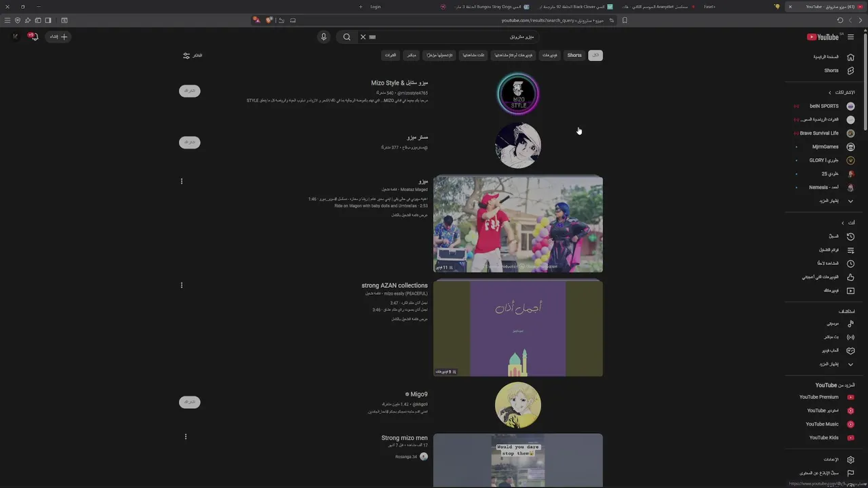
Task: Open the Create button with plus
Action: [58, 37]
